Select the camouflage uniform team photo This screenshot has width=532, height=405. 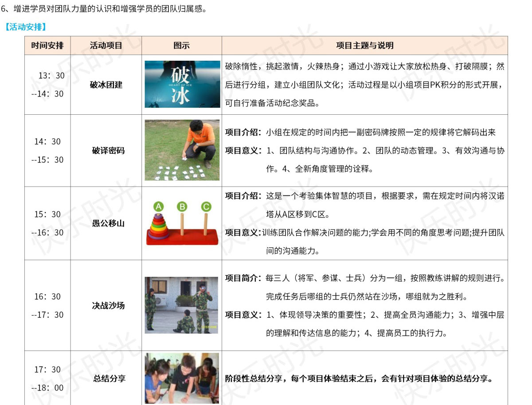[x=181, y=305]
